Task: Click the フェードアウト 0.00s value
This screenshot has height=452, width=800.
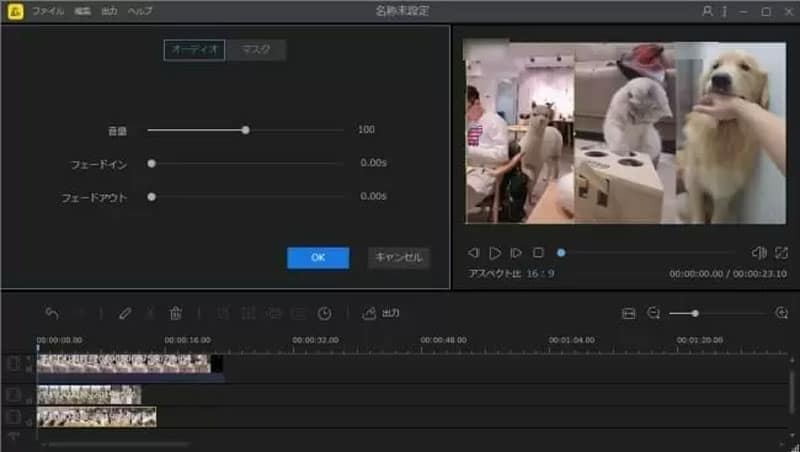Action: [373, 196]
